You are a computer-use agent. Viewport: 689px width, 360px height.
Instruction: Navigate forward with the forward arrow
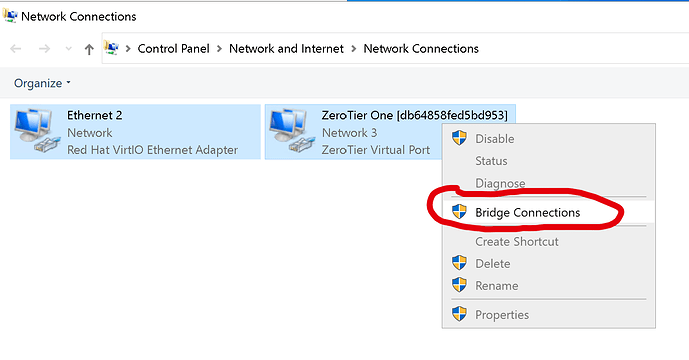44,49
